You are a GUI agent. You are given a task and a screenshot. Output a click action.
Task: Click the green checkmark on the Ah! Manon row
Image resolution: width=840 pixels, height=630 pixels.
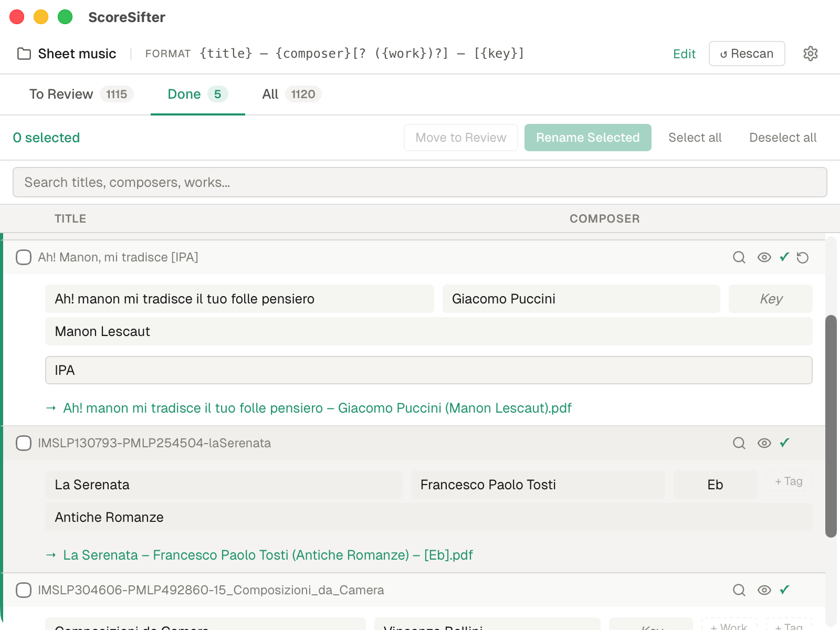(784, 258)
